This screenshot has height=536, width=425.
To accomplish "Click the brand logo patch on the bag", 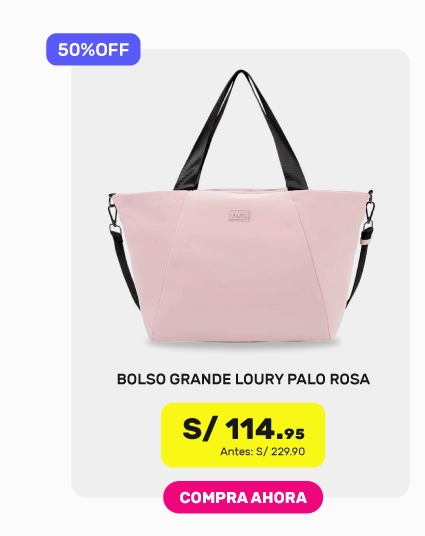I will pos(239,215).
